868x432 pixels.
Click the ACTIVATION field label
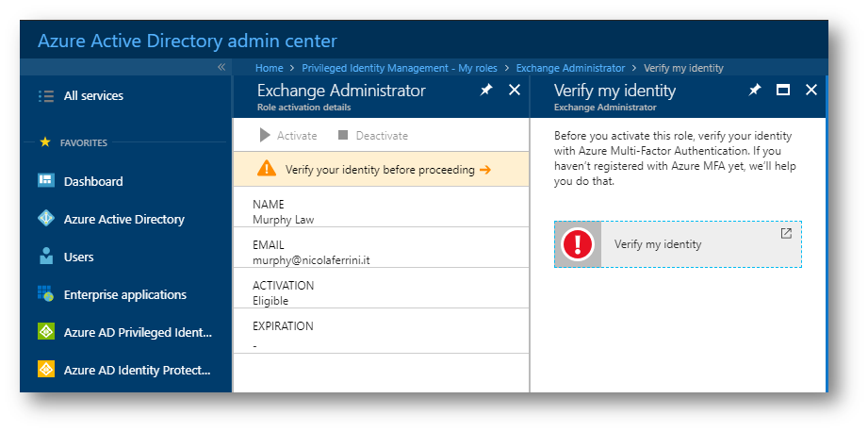284,286
